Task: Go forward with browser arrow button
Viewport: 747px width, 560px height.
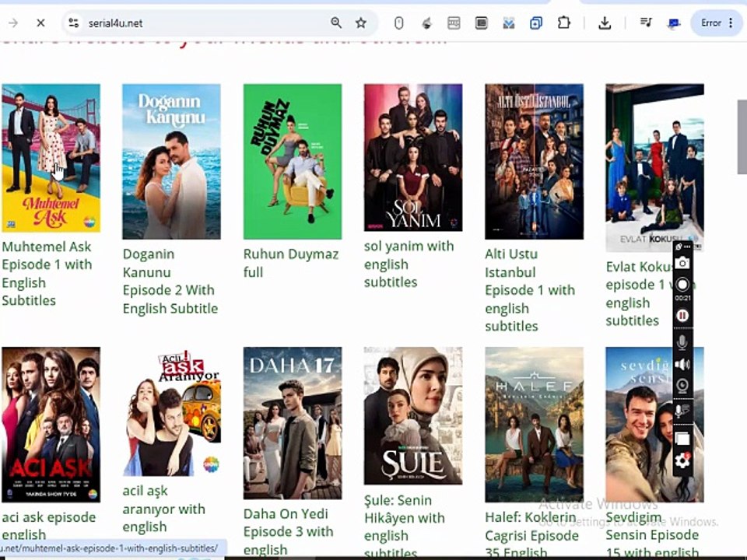Action: click(13, 23)
